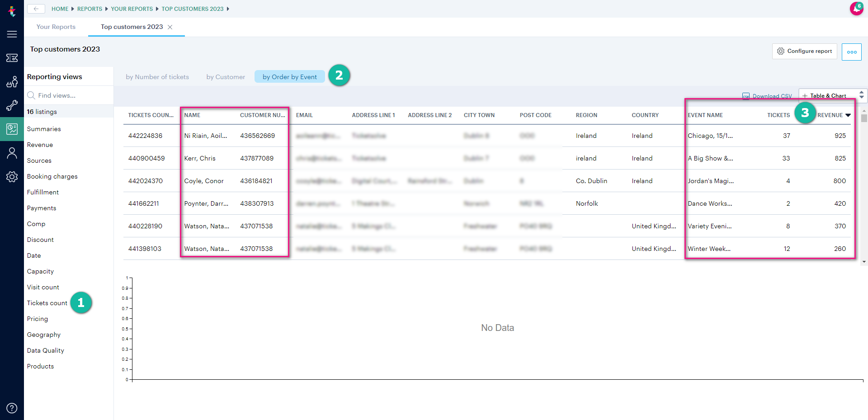
Task: Enable the by Customer view
Action: [x=225, y=77]
